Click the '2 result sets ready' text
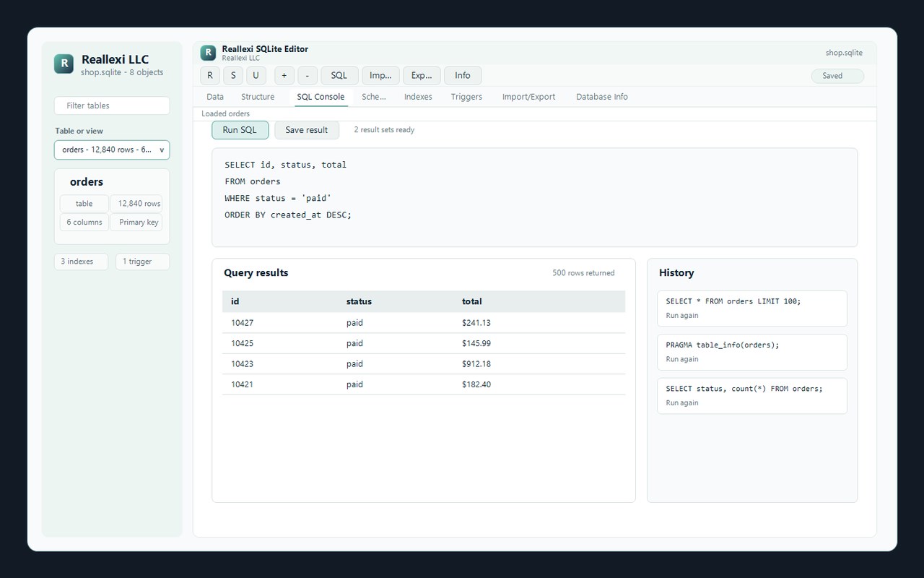Screen dimensions: 924x578 point(384,130)
